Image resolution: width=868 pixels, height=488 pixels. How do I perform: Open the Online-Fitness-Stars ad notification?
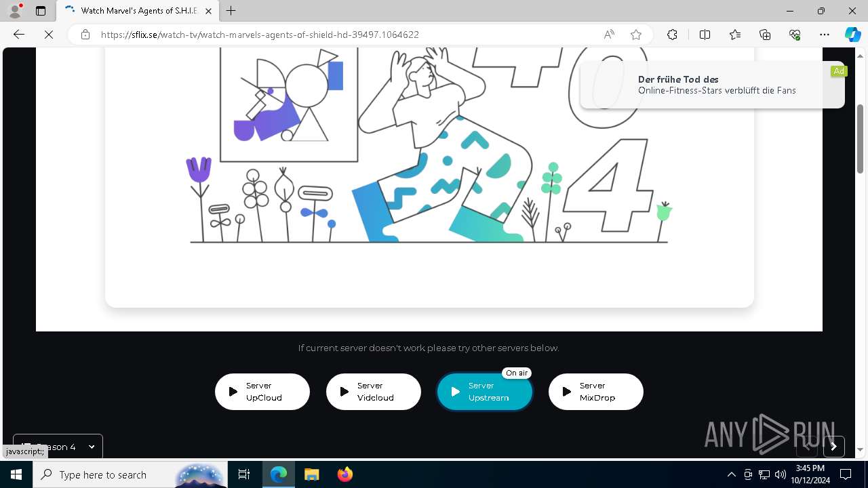712,85
